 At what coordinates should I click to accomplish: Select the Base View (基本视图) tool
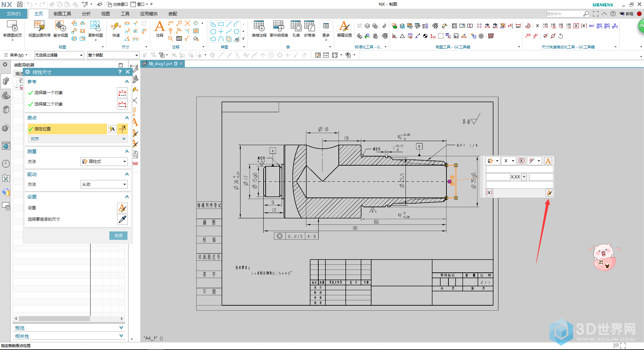tap(61, 26)
